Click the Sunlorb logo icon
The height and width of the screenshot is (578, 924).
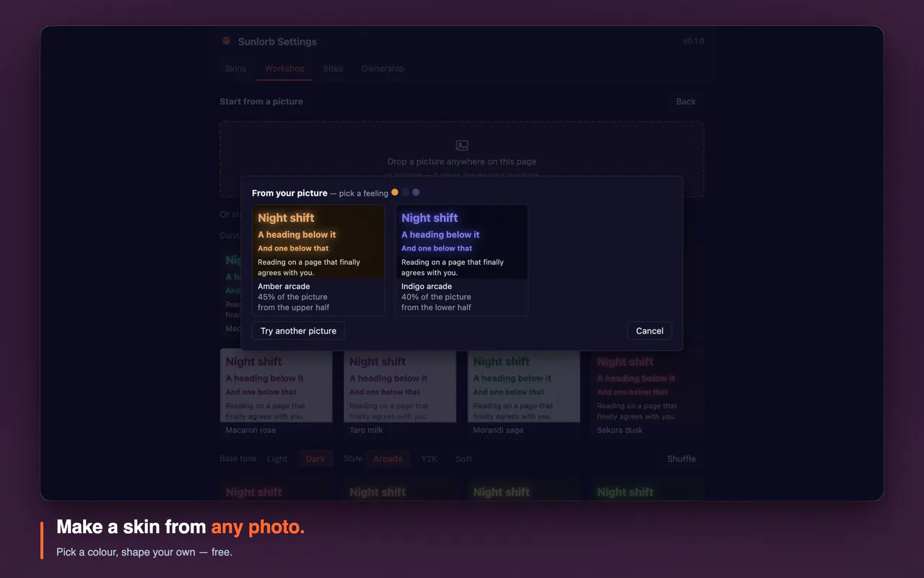coord(226,41)
